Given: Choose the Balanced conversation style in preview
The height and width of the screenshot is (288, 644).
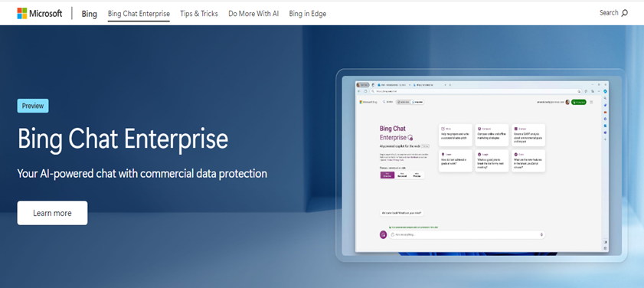Looking at the screenshot, I should 402,175.
